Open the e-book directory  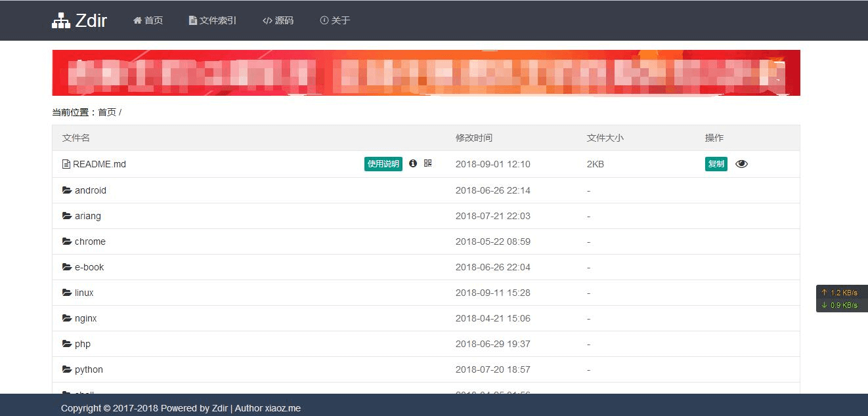tap(89, 267)
